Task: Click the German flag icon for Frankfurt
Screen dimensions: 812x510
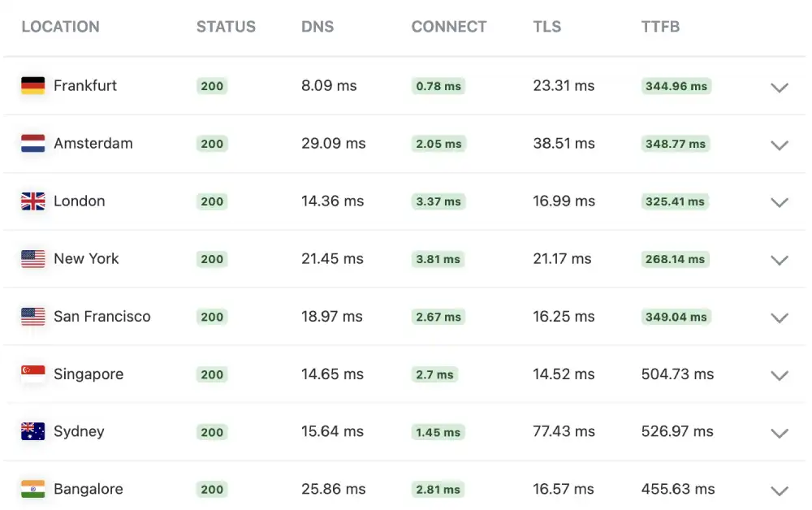Action: point(32,85)
